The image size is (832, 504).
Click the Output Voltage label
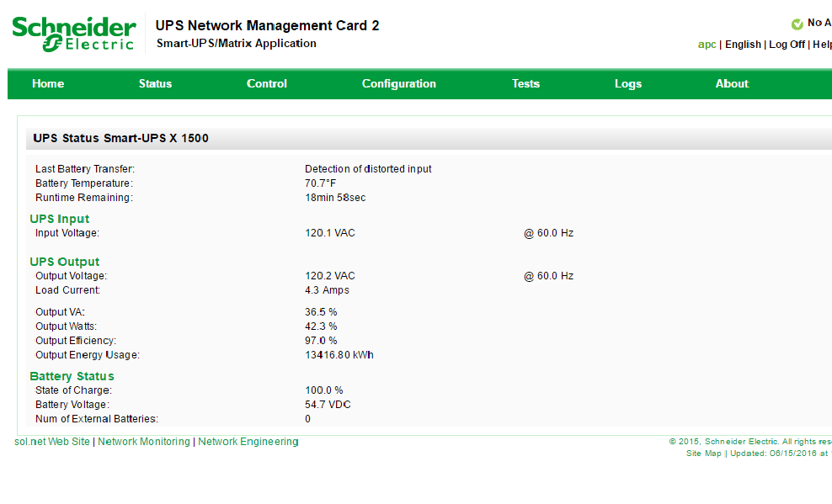(71, 276)
